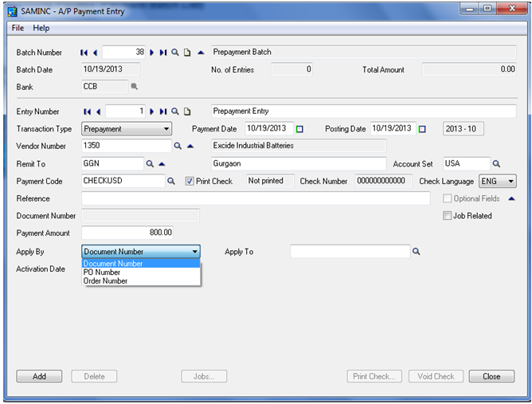This screenshot has height=404, width=532.
Task: Click the zoom arrow beside Batch Number
Action: pos(201,53)
